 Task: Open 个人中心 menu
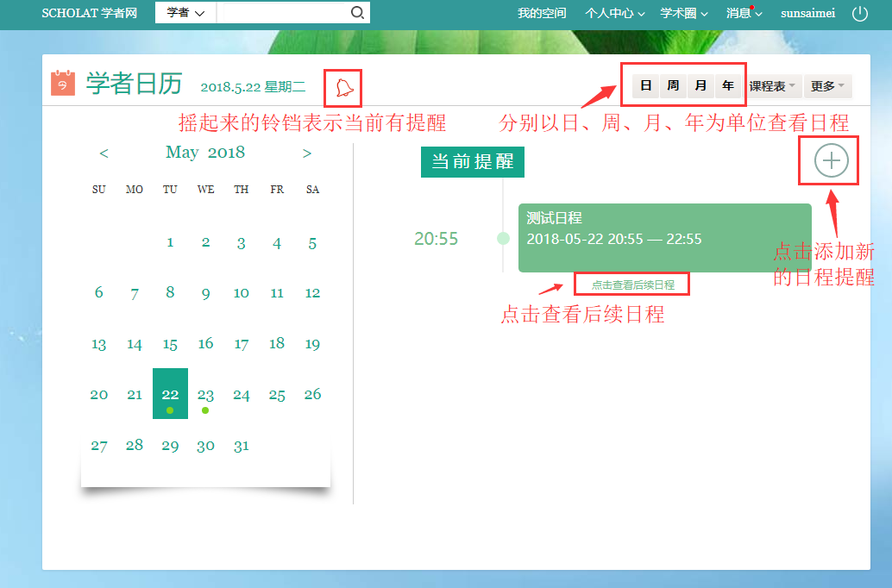point(613,13)
